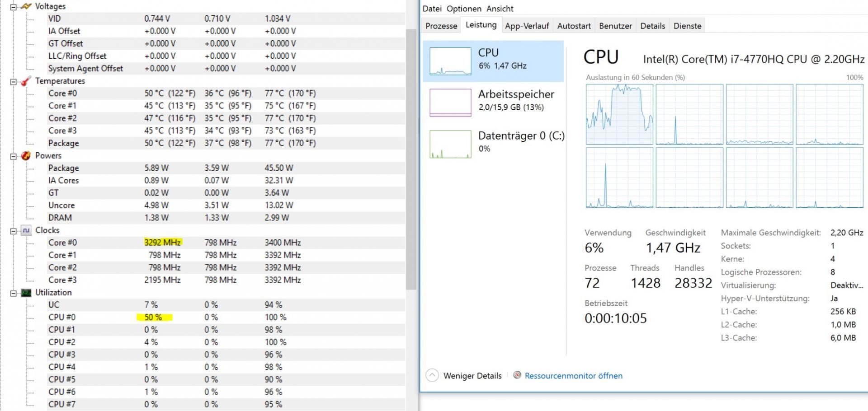This screenshot has width=868, height=411.
Task: Click the Weniger Details chevron icon
Action: pyautogui.click(x=432, y=375)
